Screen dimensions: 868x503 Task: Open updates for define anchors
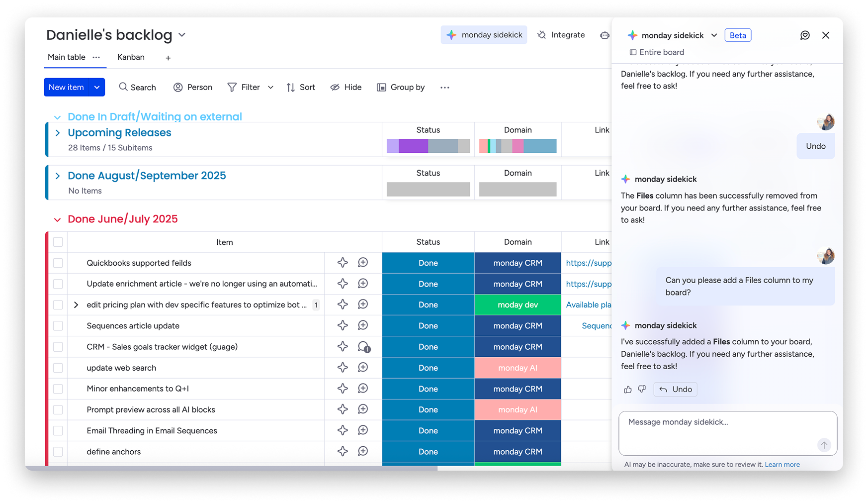point(363,451)
